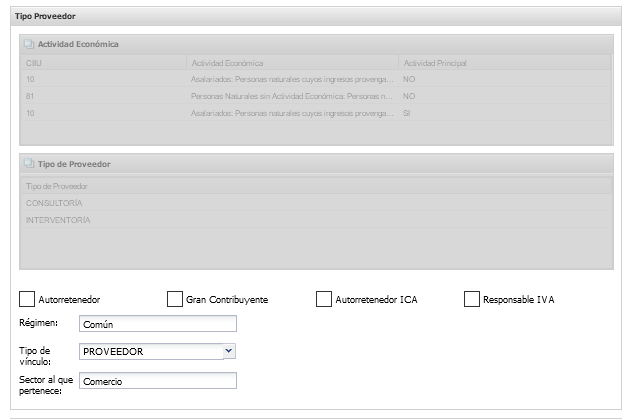Check the Gran Contribuyente box
Screen dimensions: 634x419
coord(175,299)
